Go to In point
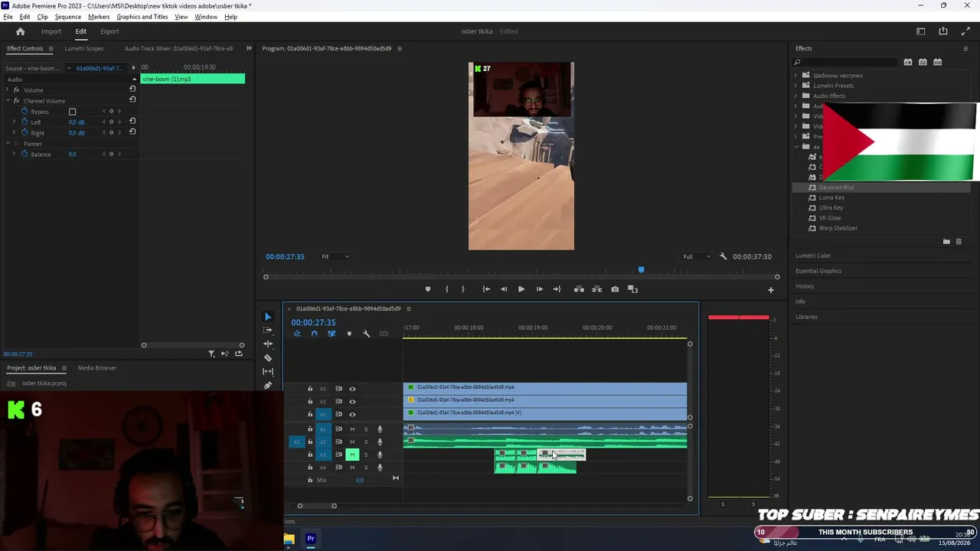Image resolution: width=980 pixels, height=551 pixels. click(486, 289)
